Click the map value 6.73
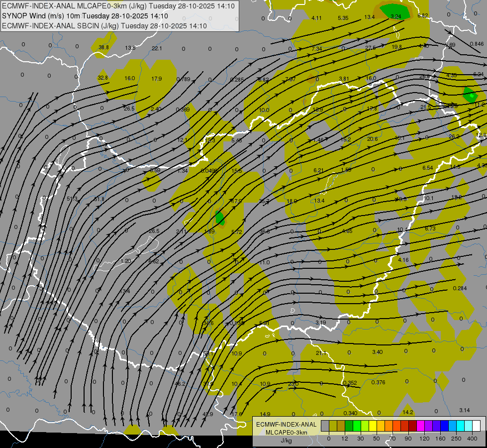The image size is (487, 448). point(430,228)
